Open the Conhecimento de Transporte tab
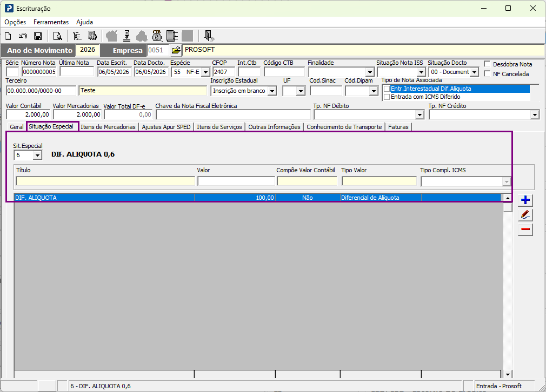The image size is (546, 392). pos(344,127)
